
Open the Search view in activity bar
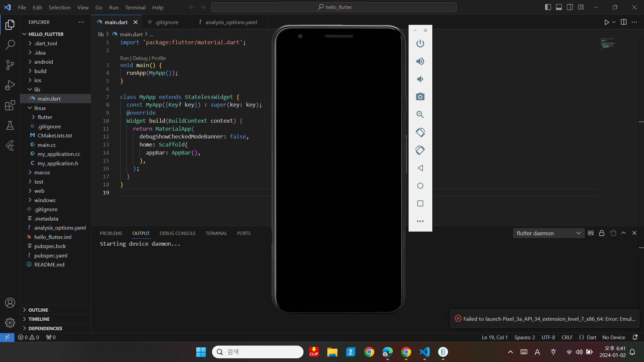[x=10, y=45]
